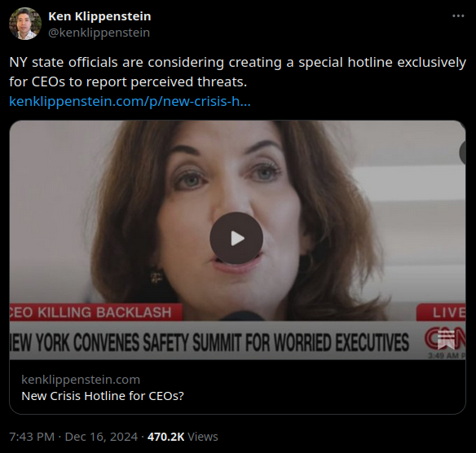Click the partial round icon at image edge
Image resolution: width=476 pixels, height=453 pixels.
(x=462, y=152)
